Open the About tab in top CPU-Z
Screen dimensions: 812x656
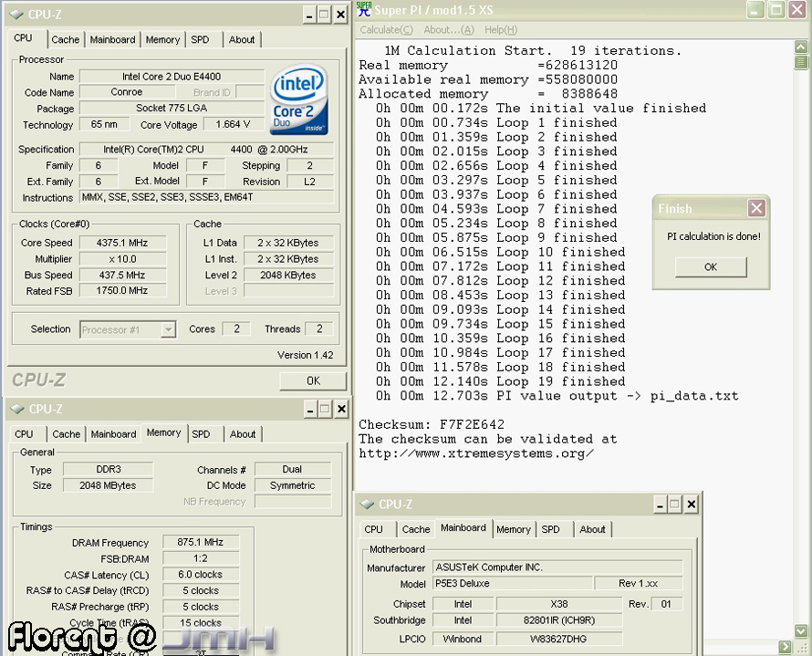242,39
